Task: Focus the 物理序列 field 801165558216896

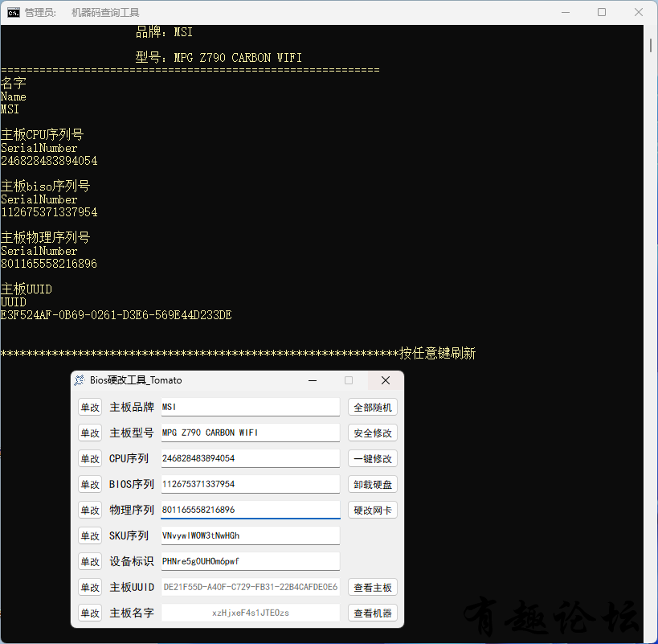Action: pos(251,510)
